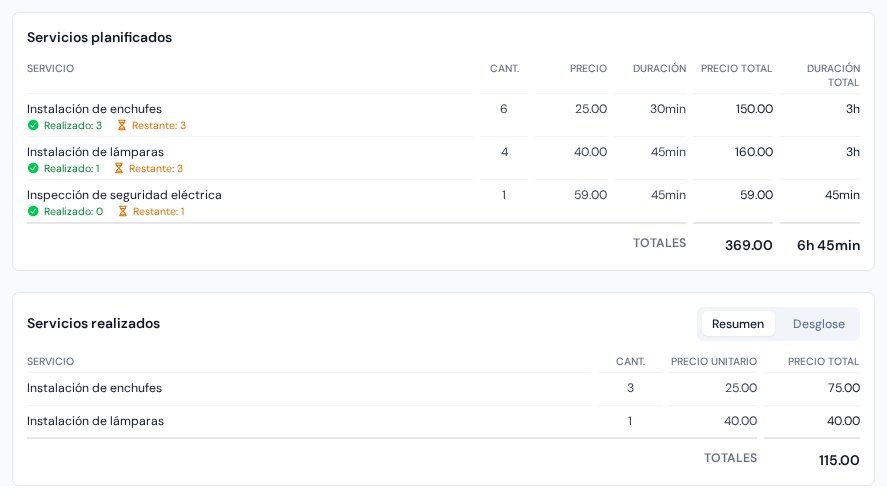This screenshot has width=887, height=498.
Task: Click Instalación de enchufes in Servicios realizados
Action: click(94, 388)
